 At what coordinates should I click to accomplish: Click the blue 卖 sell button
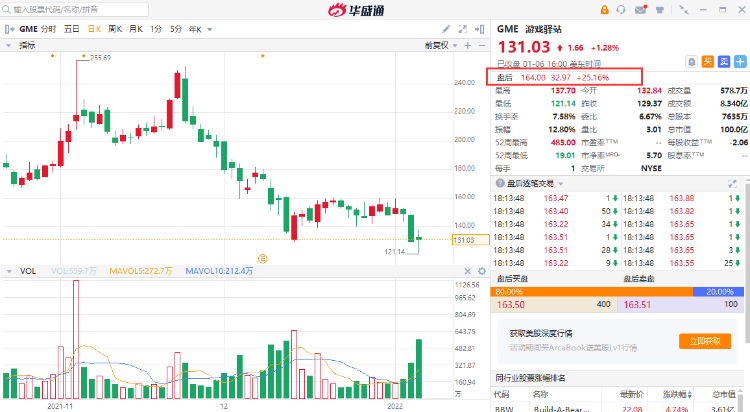[724, 62]
